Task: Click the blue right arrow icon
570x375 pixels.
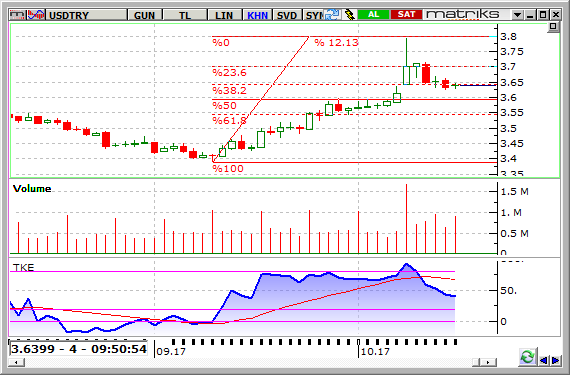Action: (555, 360)
